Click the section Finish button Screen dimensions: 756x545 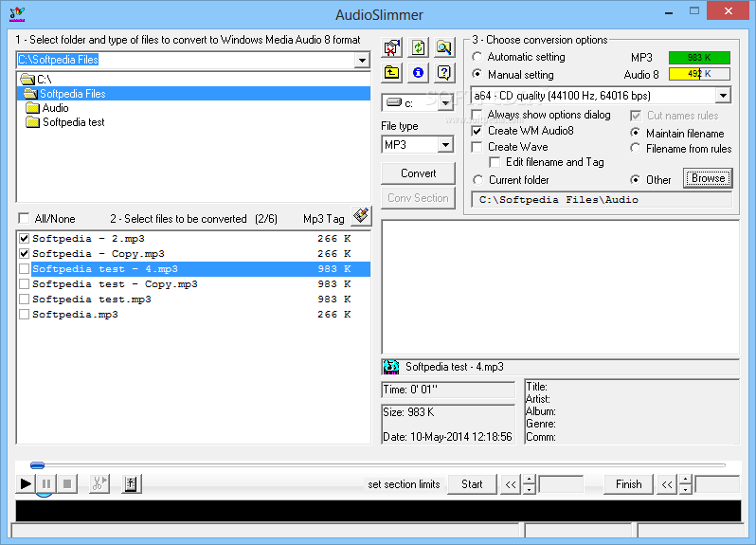(629, 484)
